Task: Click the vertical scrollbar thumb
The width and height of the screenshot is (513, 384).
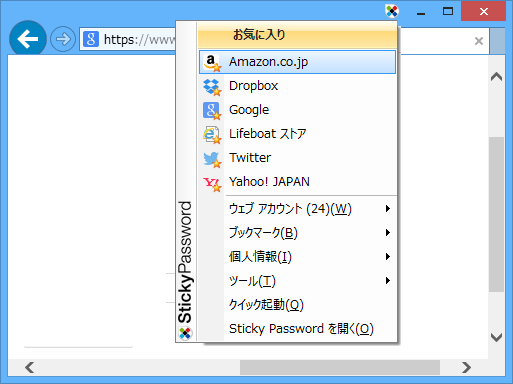Action: click(496, 214)
